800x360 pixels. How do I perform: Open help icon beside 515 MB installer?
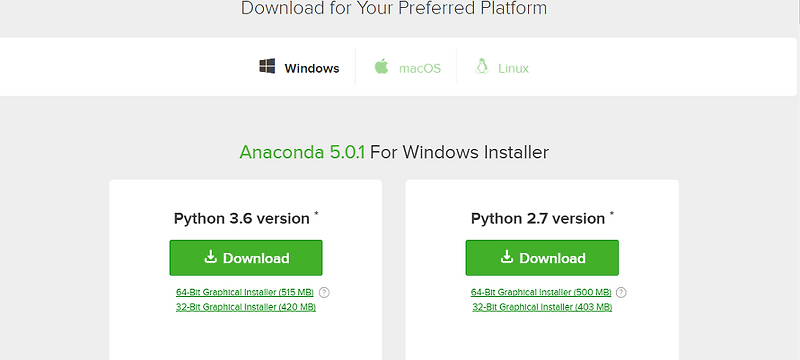[324, 293]
